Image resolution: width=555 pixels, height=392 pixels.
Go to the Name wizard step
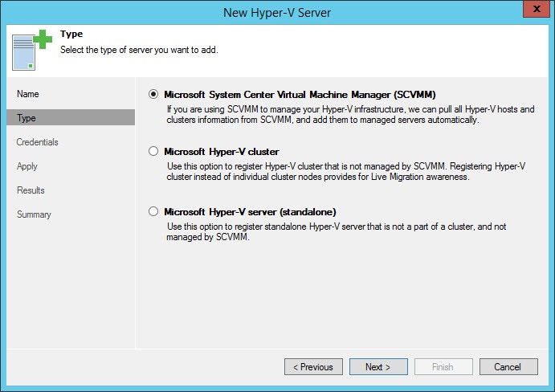click(x=28, y=94)
